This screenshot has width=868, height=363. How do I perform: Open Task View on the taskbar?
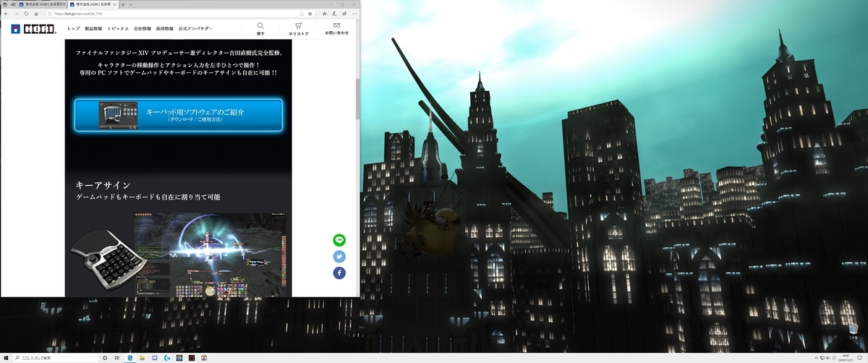pyautogui.click(x=117, y=358)
